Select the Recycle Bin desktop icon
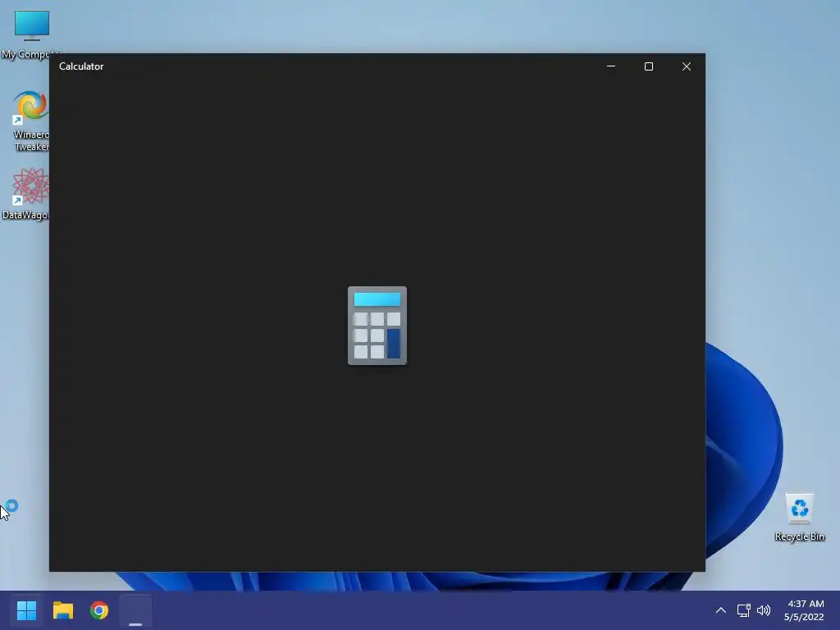This screenshot has height=630, width=840. point(799,517)
